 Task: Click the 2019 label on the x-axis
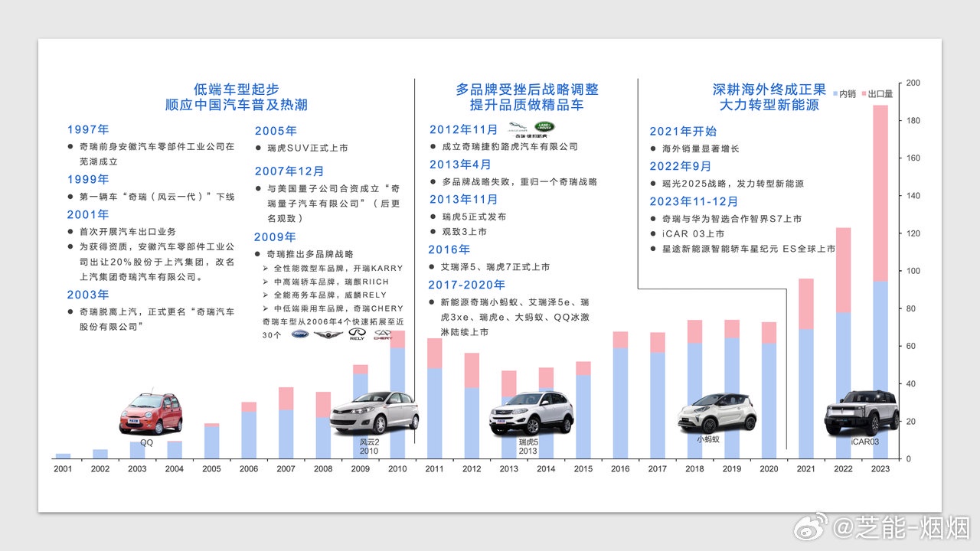pyautogui.click(x=732, y=468)
